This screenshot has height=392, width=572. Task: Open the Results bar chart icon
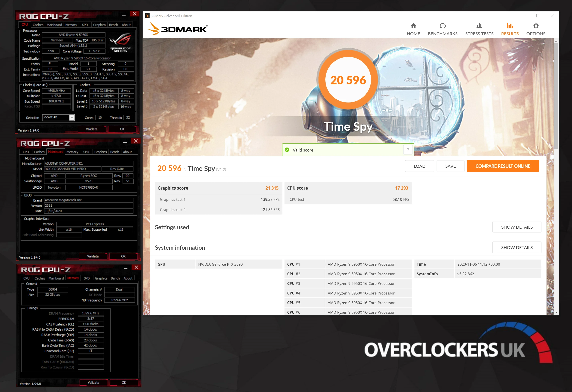[510, 26]
